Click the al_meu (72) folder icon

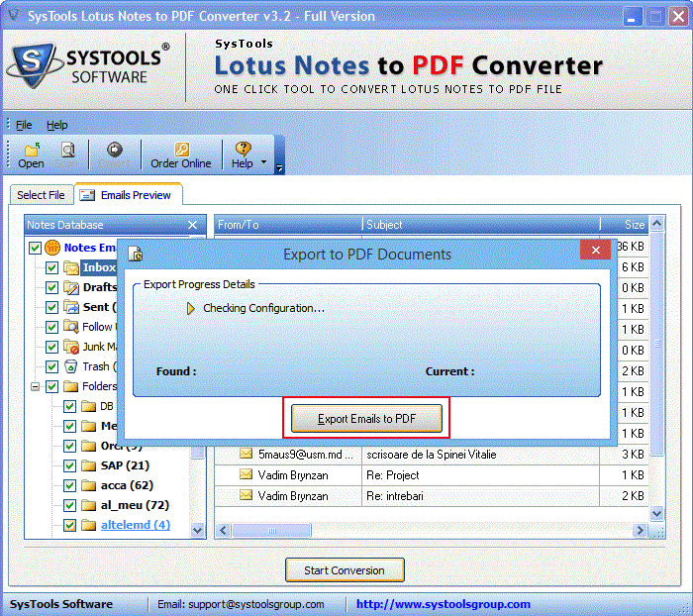(x=89, y=505)
